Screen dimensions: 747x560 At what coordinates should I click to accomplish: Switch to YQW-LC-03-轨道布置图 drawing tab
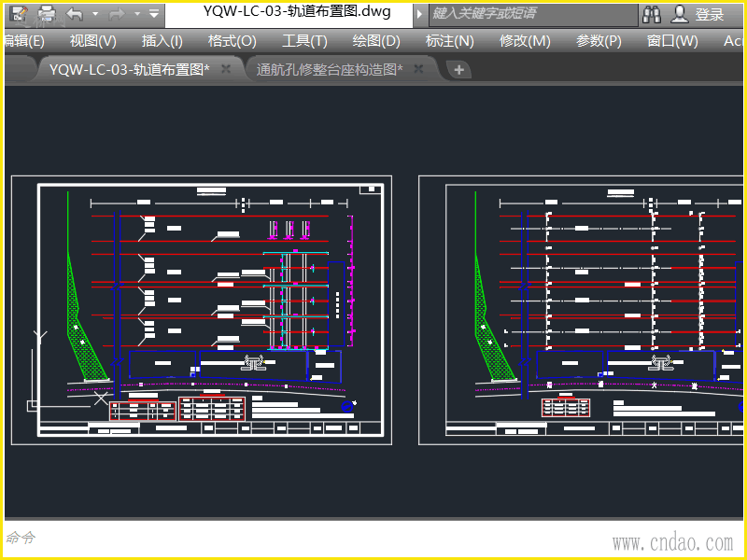pos(130,69)
